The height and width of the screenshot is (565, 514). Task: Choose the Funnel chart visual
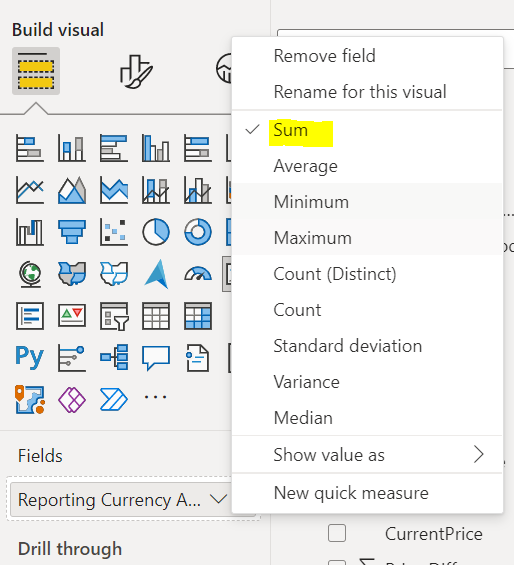coord(72,232)
